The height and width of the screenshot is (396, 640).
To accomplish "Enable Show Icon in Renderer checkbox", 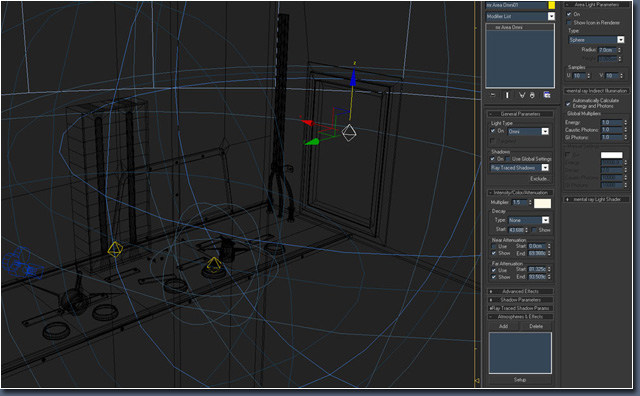I will 569,22.
